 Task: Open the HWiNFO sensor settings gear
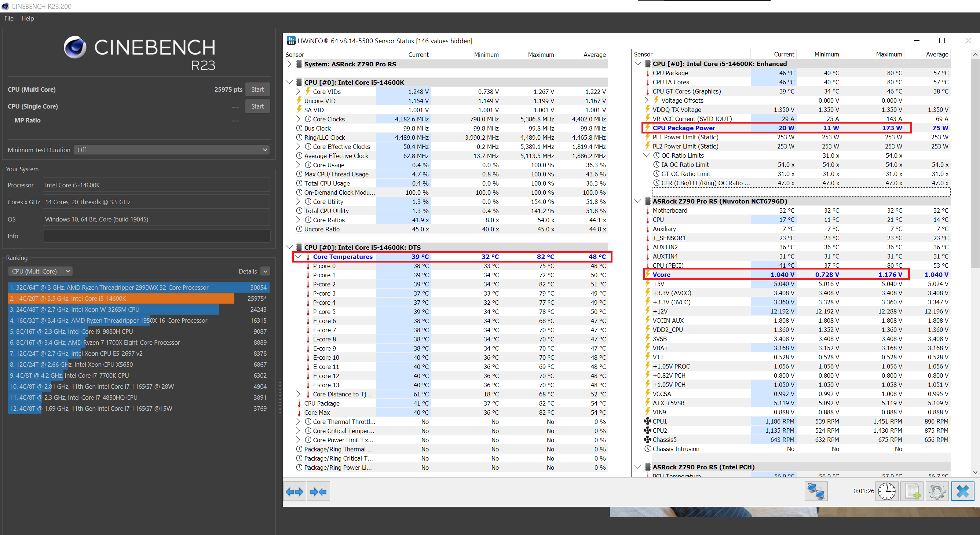(x=937, y=491)
